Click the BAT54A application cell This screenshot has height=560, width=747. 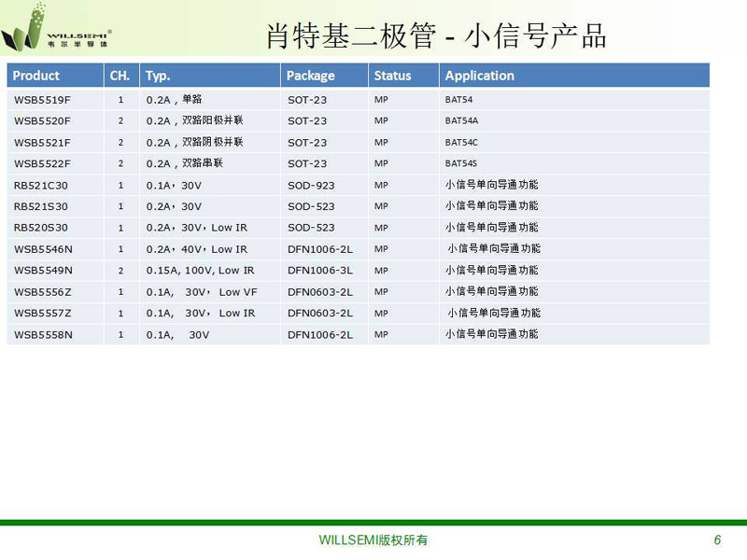461,120
